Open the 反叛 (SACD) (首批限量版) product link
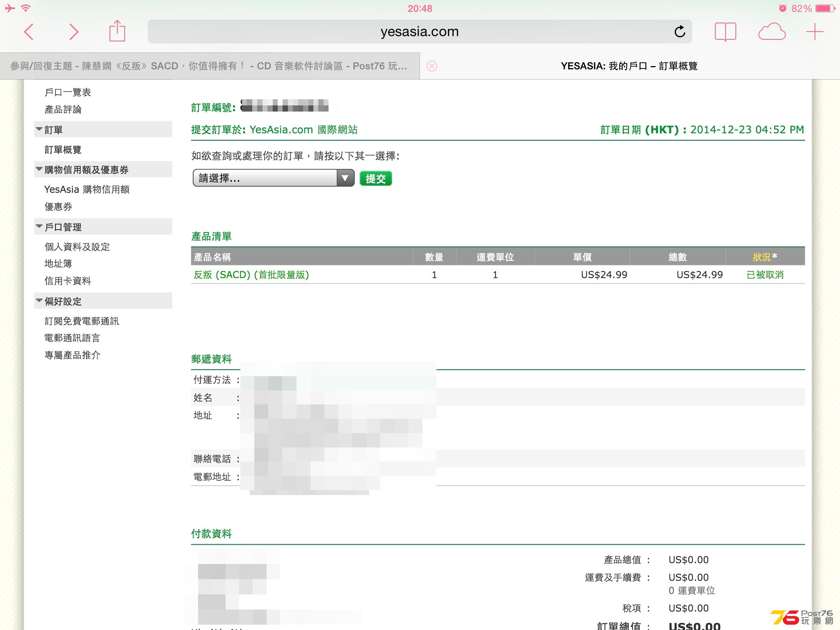The height and width of the screenshot is (630, 840). point(251,274)
